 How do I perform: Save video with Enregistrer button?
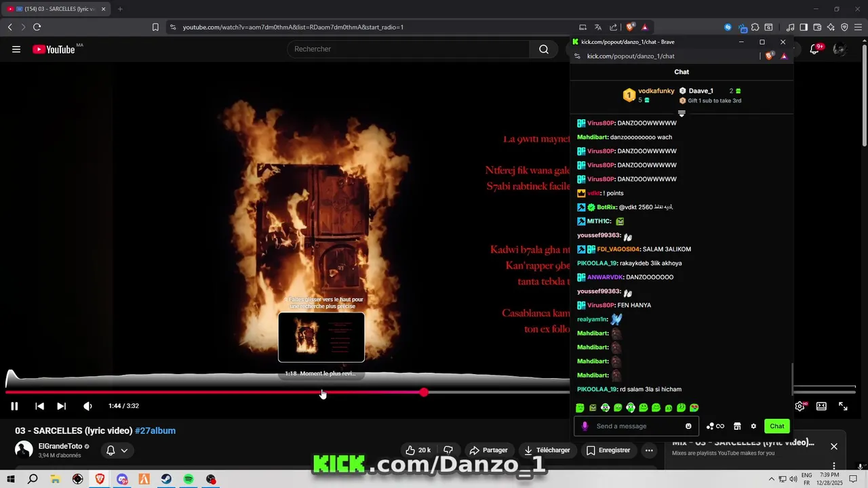tap(608, 450)
